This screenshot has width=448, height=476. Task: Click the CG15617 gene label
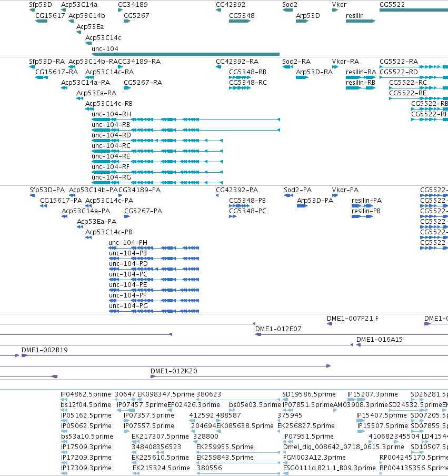pos(50,16)
